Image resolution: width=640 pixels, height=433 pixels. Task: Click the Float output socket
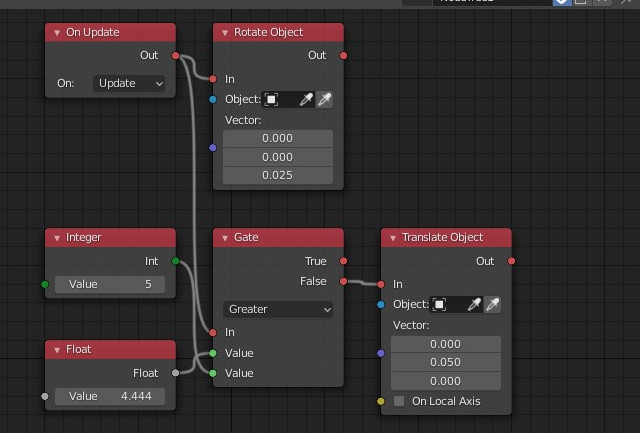tap(176, 373)
